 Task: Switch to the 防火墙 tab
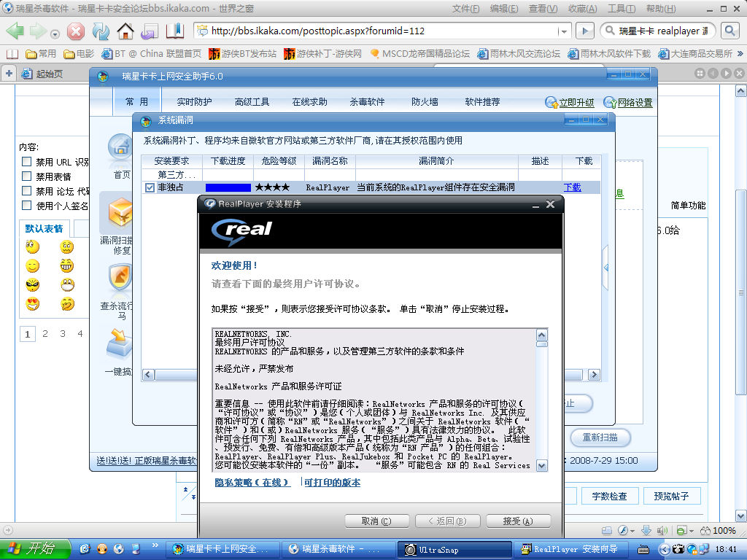pos(425,102)
